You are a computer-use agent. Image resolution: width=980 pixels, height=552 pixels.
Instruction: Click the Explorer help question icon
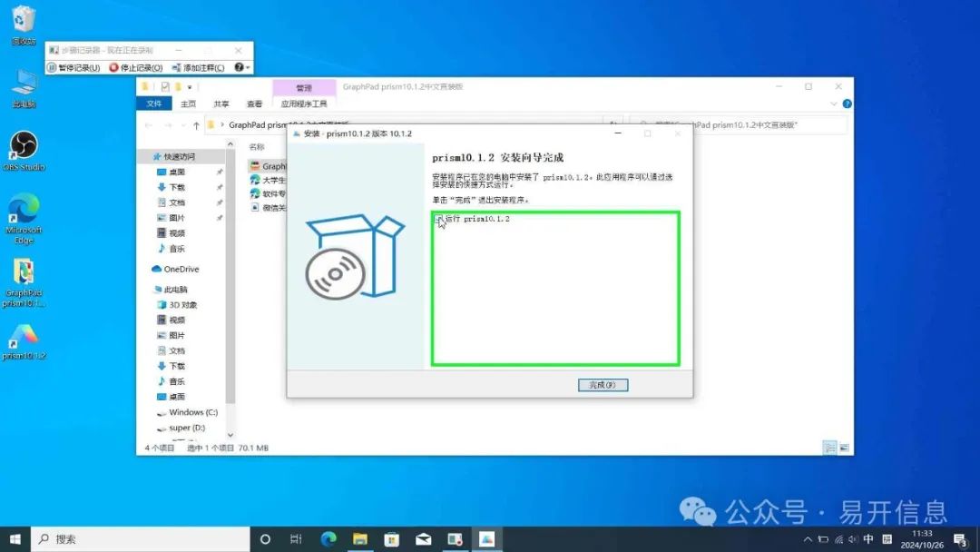847,103
